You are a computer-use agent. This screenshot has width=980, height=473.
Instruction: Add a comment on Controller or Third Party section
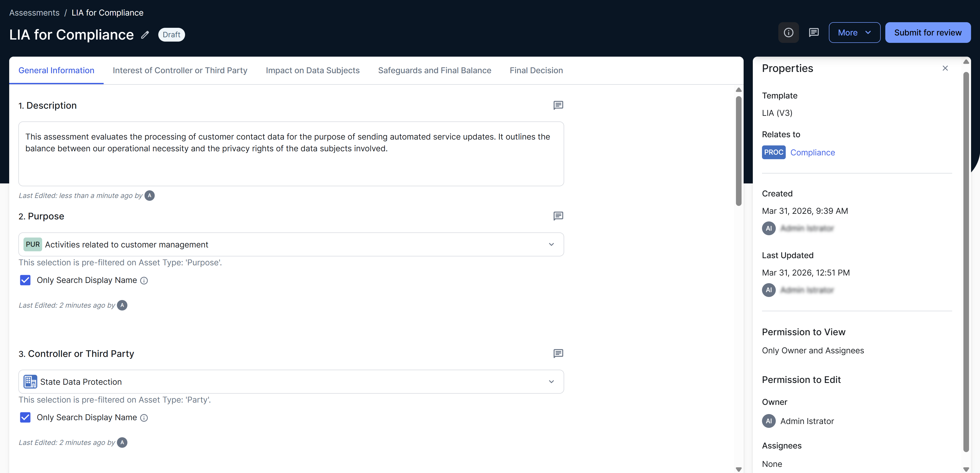click(558, 354)
